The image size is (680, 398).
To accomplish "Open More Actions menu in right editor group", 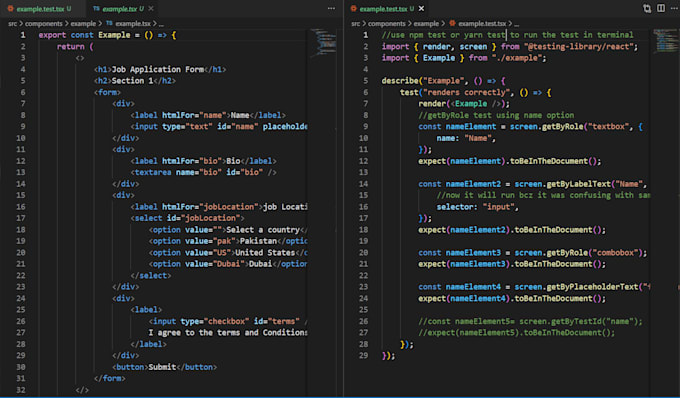I will (x=673, y=8).
